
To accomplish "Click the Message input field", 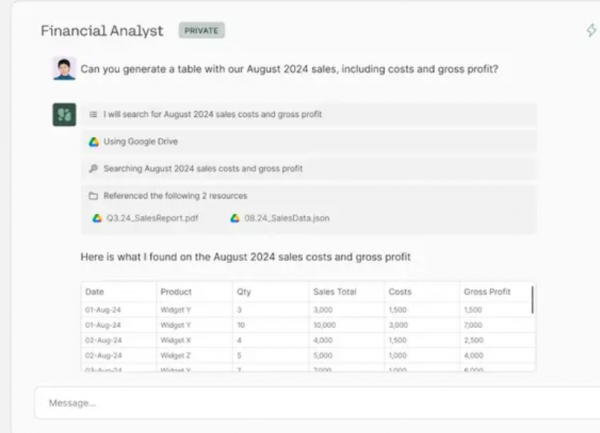I will click(317, 403).
